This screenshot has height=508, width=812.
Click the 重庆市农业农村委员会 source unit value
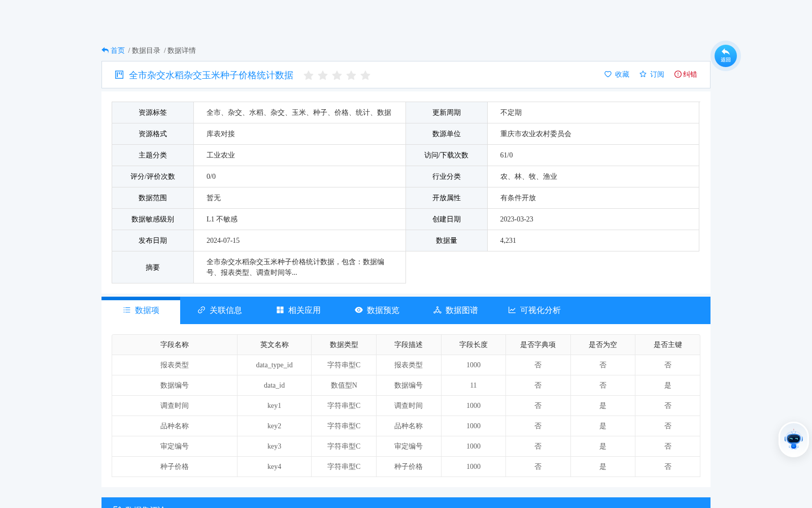(536, 134)
